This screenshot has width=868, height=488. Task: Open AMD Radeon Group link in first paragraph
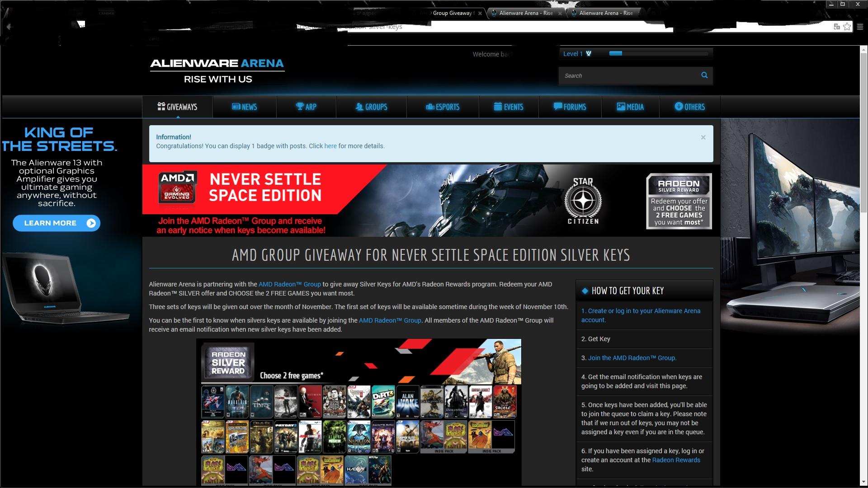click(x=290, y=284)
